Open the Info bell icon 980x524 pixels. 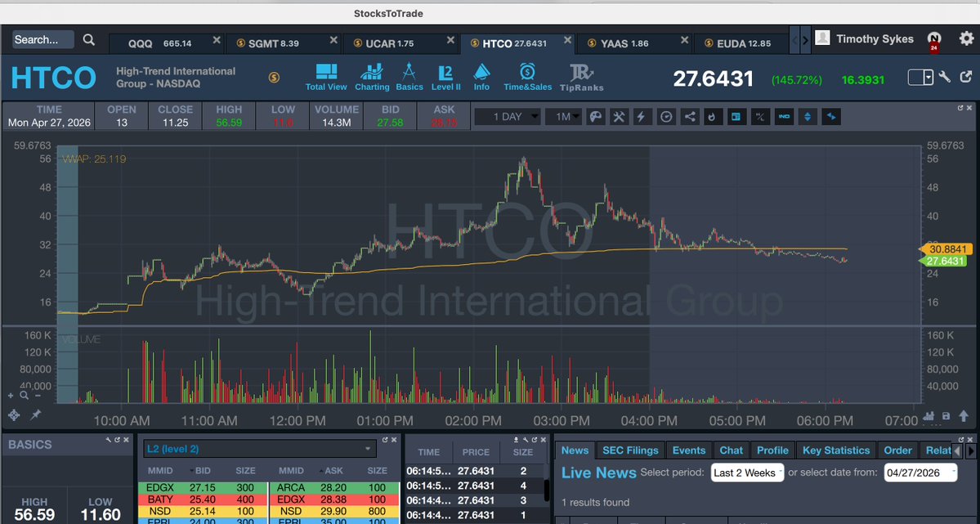(x=481, y=78)
